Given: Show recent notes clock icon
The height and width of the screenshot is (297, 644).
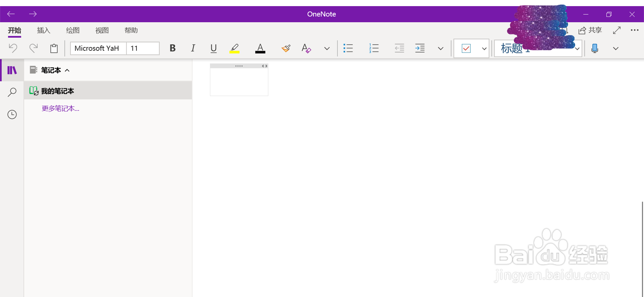Looking at the screenshot, I should [12, 114].
